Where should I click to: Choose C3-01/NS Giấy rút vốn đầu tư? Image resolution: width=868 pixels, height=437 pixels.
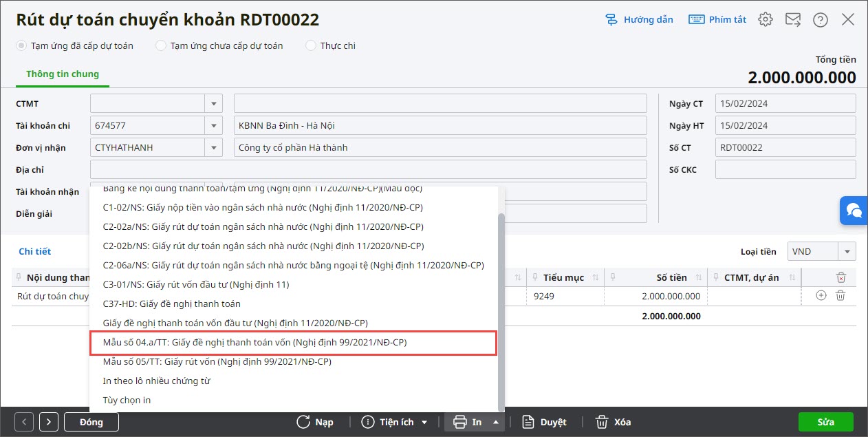pos(196,284)
